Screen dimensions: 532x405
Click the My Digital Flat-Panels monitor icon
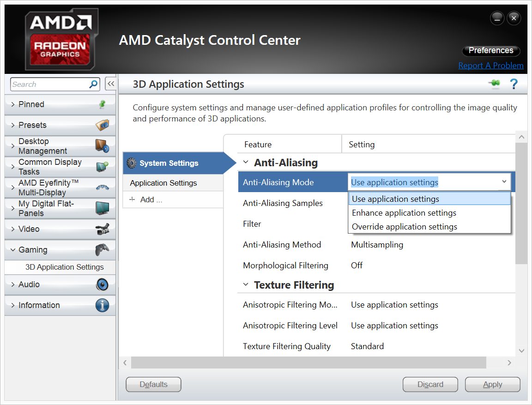[103, 207]
